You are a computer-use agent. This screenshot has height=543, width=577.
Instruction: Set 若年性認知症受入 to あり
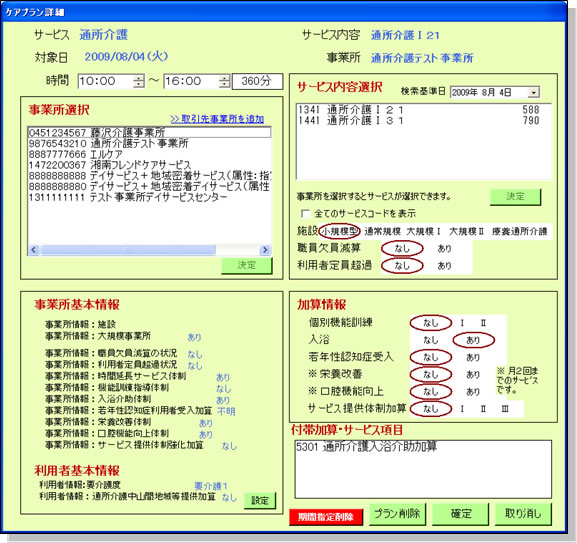(473, 358)
